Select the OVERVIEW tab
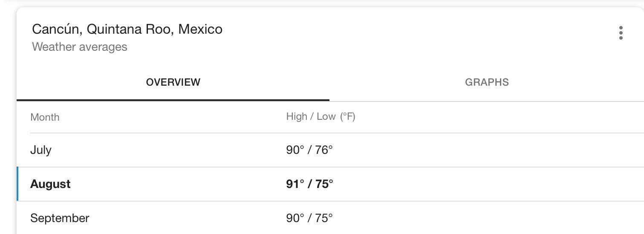The width and height of the screenshot is (644, 234). pos(173,82)
